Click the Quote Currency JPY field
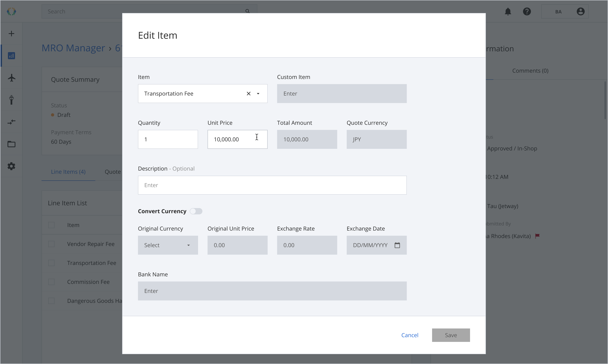The image size is (608, 364). click(377, 139)
